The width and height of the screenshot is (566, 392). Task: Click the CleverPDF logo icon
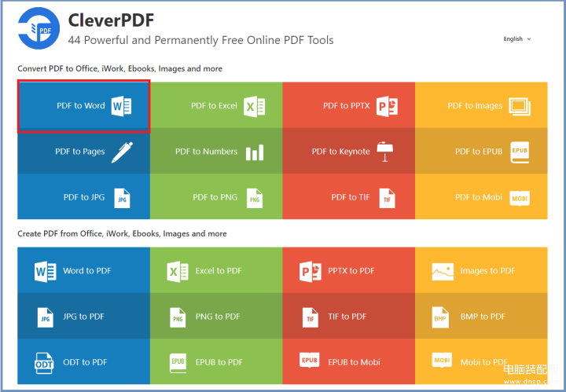pos(39,28)
